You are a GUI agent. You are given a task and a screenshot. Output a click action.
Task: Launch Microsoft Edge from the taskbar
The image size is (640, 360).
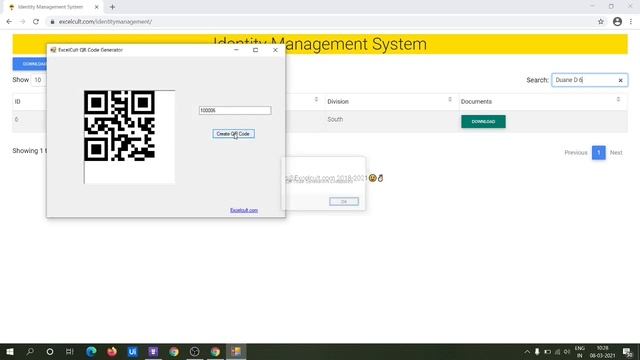tap(91, 351)
